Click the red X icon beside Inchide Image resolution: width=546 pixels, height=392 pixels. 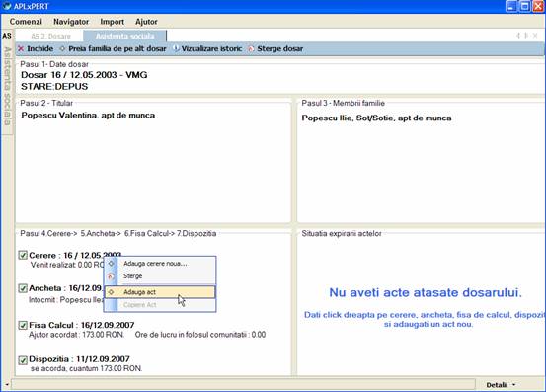tap(21, 48)
